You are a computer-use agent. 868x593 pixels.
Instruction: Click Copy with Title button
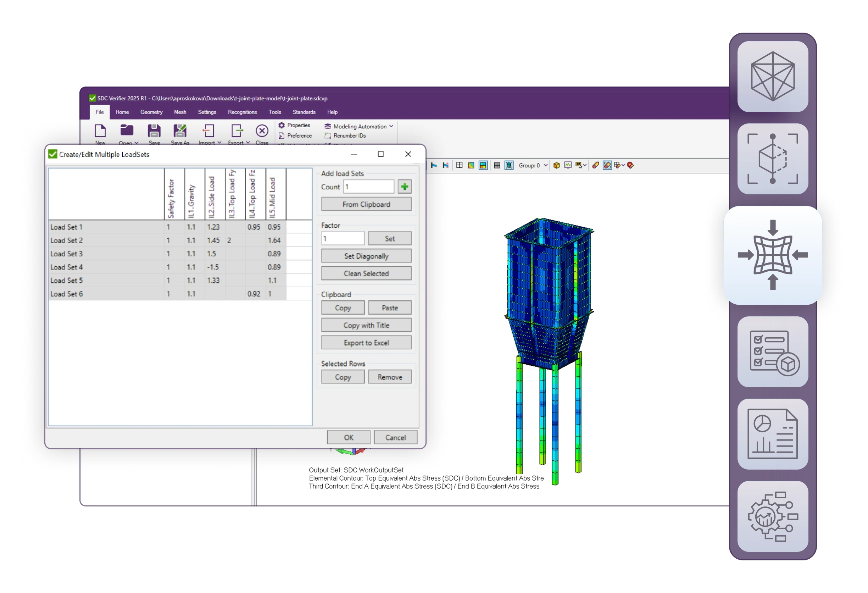[366, 325]
